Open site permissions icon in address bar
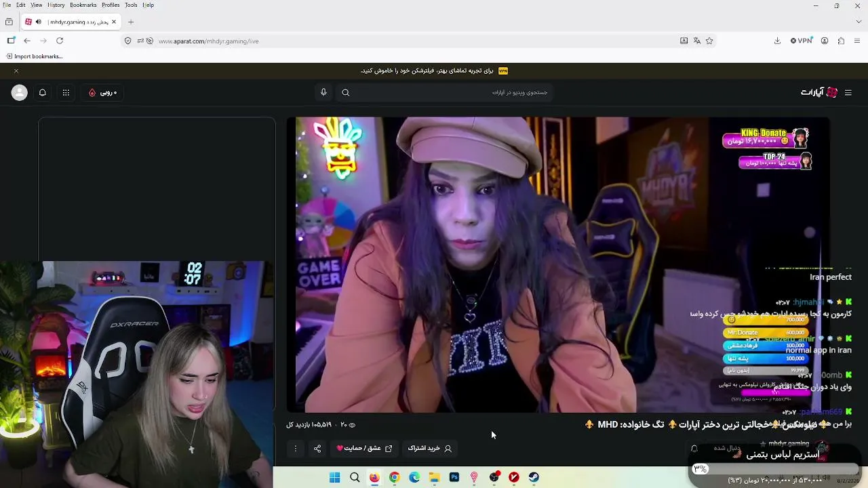Screen dimensions: 868x488 (140, 41)
